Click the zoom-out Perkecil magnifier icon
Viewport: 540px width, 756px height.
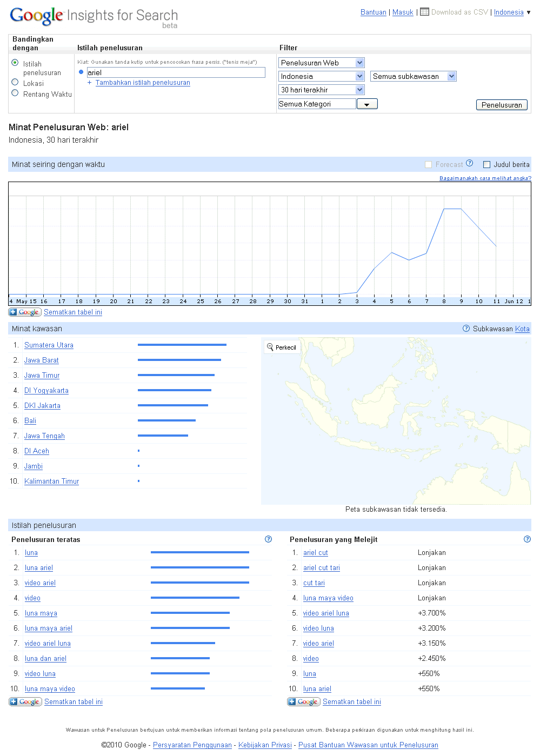(x=270, y=347)
